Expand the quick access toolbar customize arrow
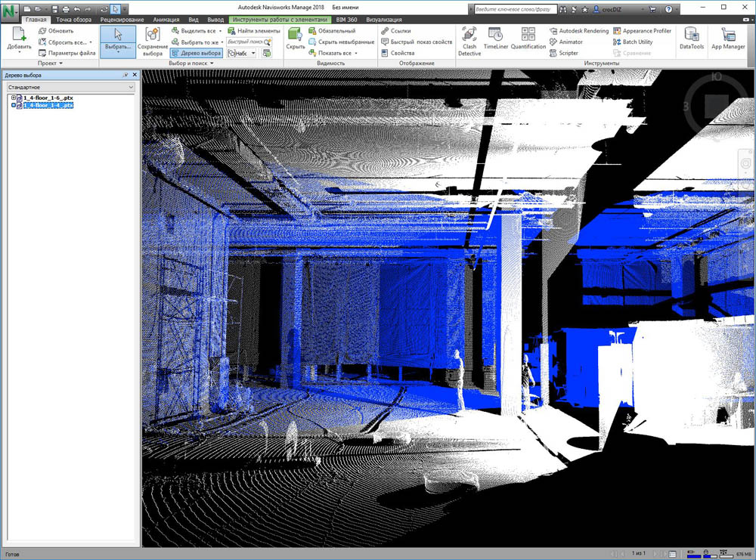 point(125,8)
